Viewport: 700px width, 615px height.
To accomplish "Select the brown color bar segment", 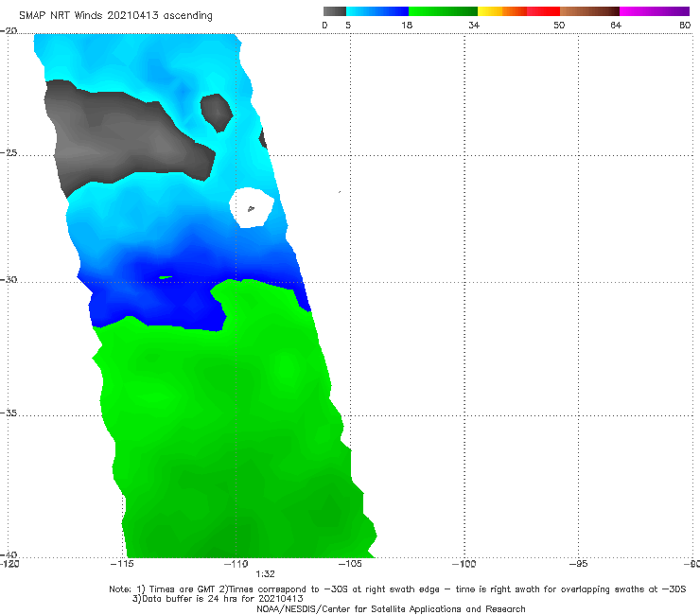I will [x=589, y=11].
